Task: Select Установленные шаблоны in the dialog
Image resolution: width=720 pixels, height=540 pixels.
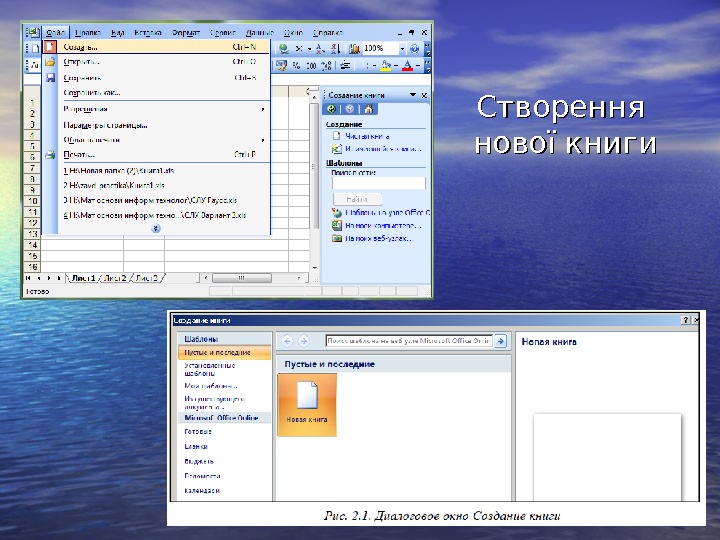Action: tap(209, 369)
